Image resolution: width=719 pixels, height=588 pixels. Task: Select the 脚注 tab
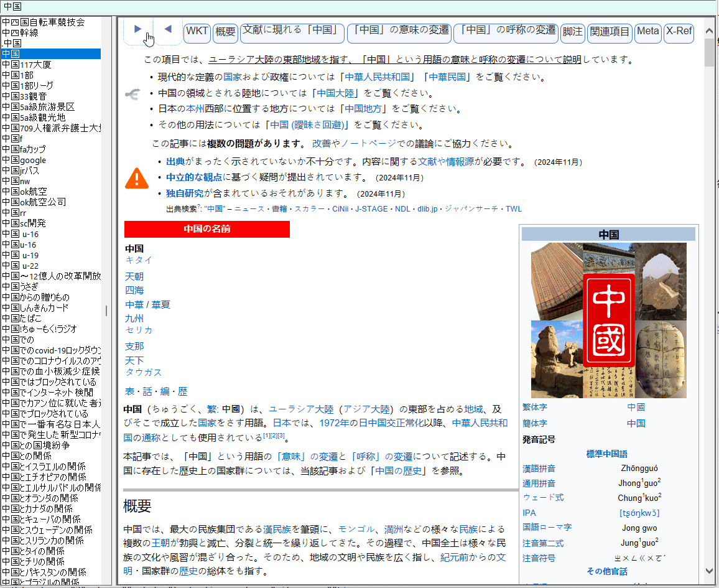coord(572,32)
